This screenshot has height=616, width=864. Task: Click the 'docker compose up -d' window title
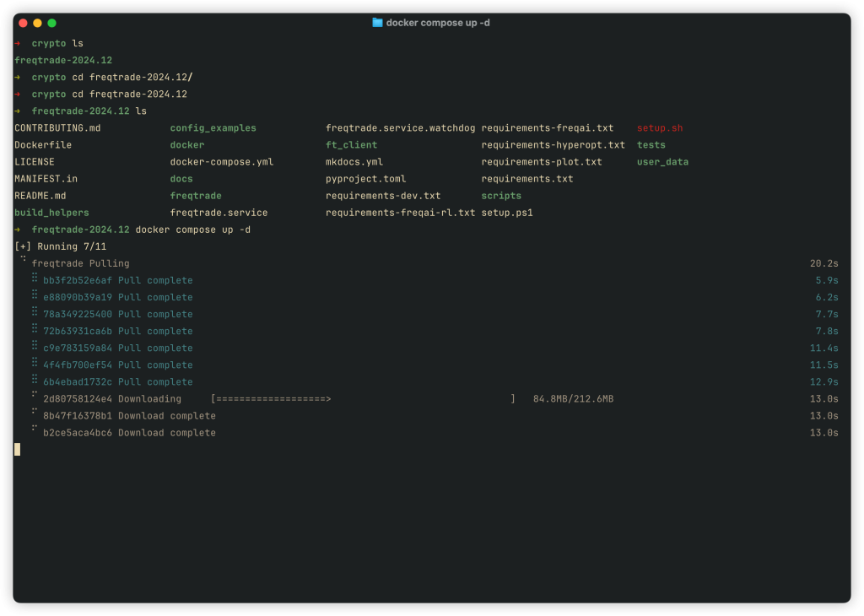[x=437, y=23]
